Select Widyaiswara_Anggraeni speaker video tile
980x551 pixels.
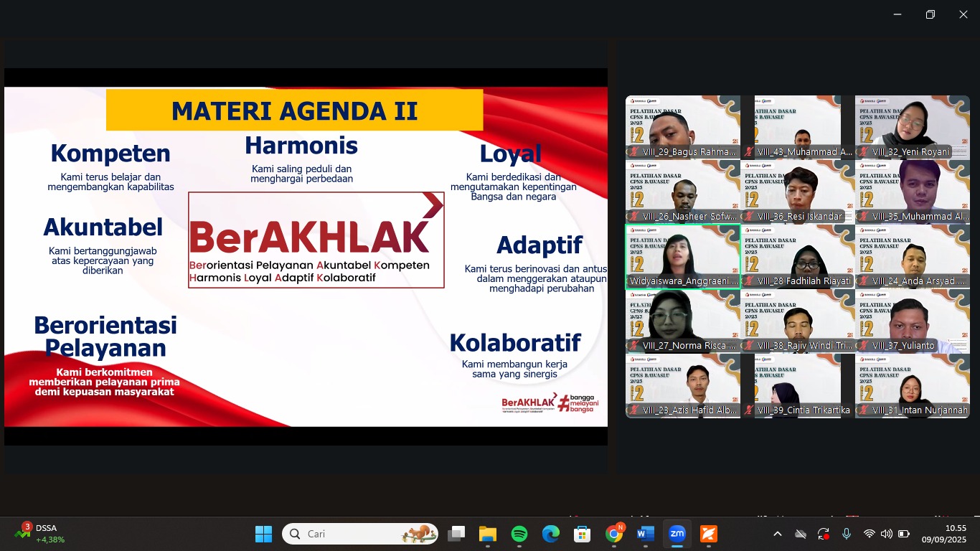point(683,256)
